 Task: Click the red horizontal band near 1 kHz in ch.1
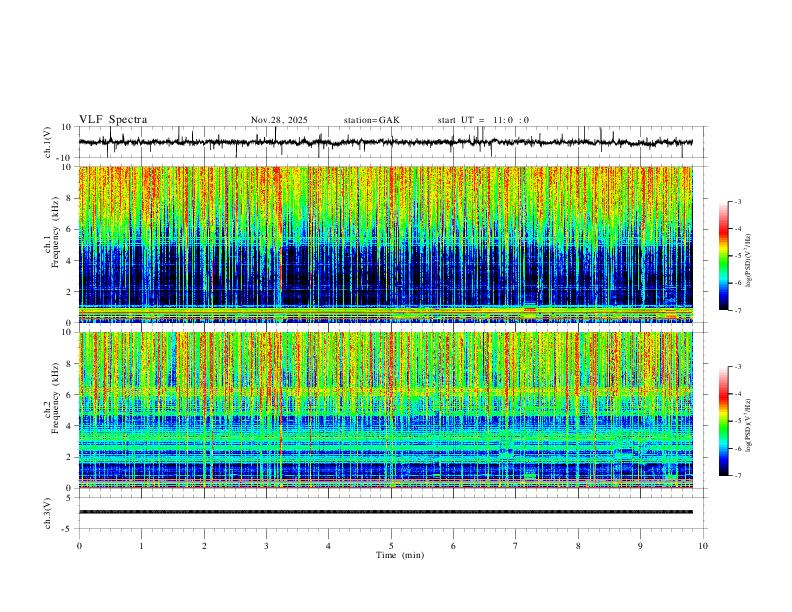click(x=385, y=310)
